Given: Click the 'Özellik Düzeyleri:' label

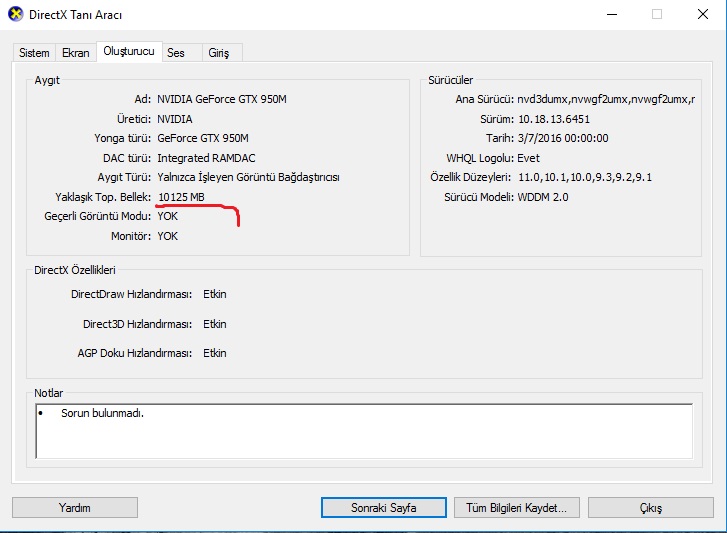Looking at the screenshot, I should (x=470, y=177).
